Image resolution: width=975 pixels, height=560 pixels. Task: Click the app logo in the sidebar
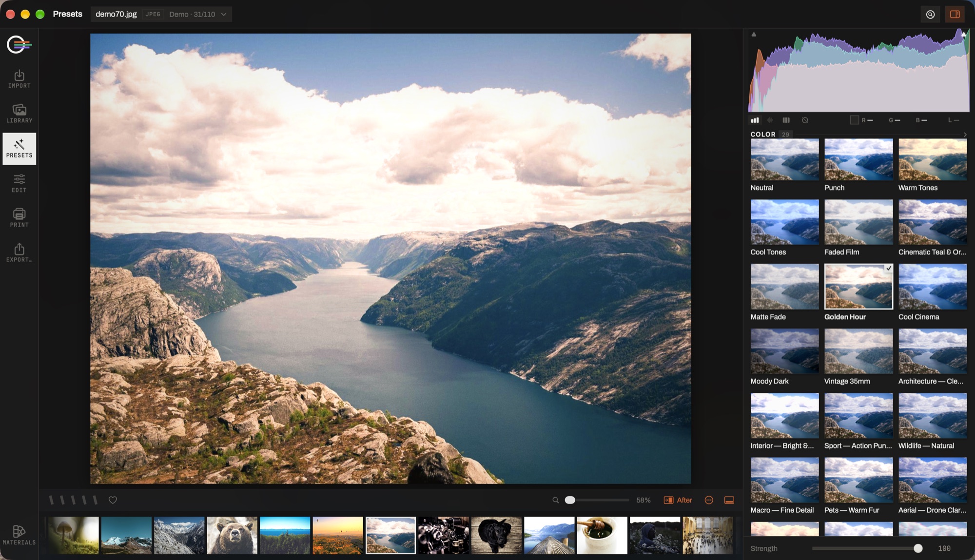[x=19, y=45]
